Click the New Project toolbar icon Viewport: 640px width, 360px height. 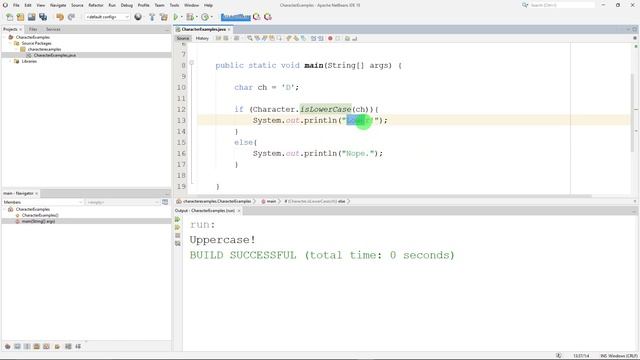(x=20, y=17)
